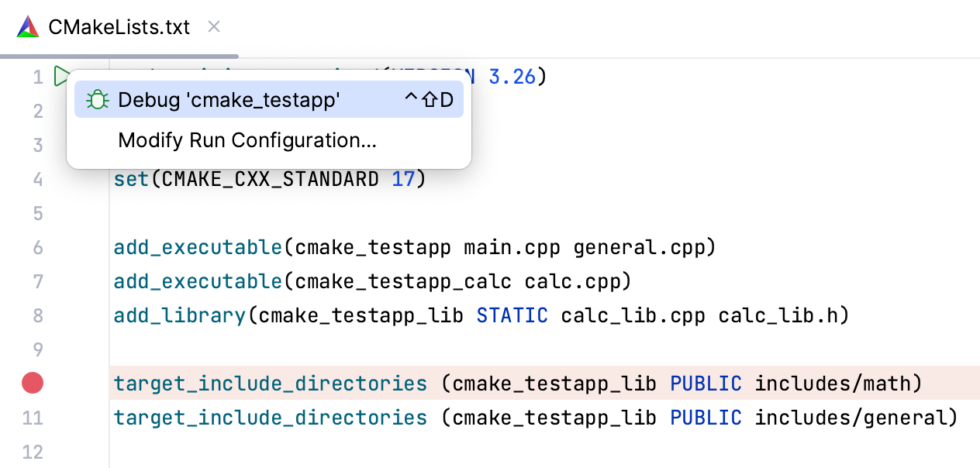The height and width of the screenshot is (468, 980).
Task: Toggle the breakpoint on line 10 off
Action: (x=32, y=383)
